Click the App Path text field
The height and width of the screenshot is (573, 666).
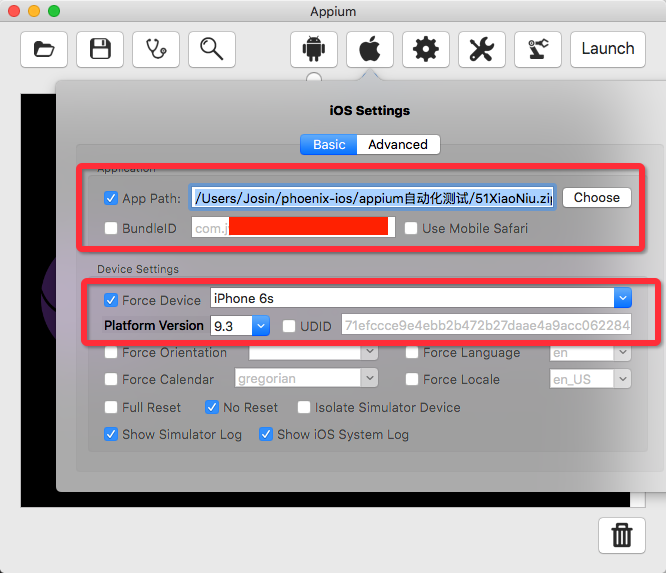[x=373, y=198]
